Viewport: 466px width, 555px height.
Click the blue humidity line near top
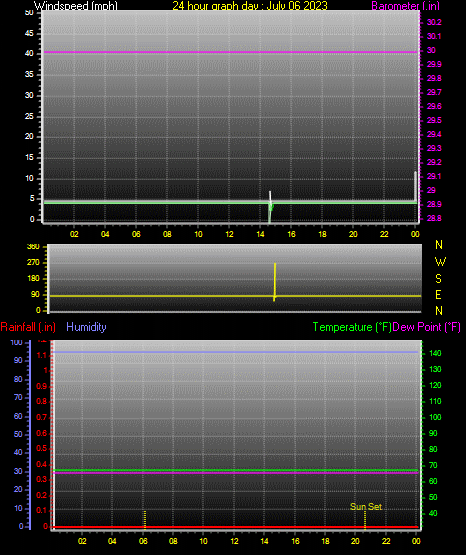(236, 352)
